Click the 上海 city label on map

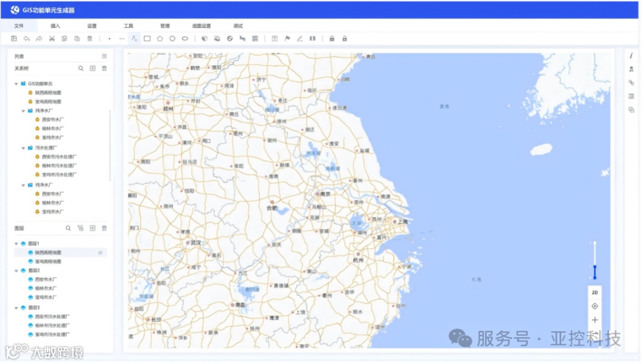(x=403, y=221)
